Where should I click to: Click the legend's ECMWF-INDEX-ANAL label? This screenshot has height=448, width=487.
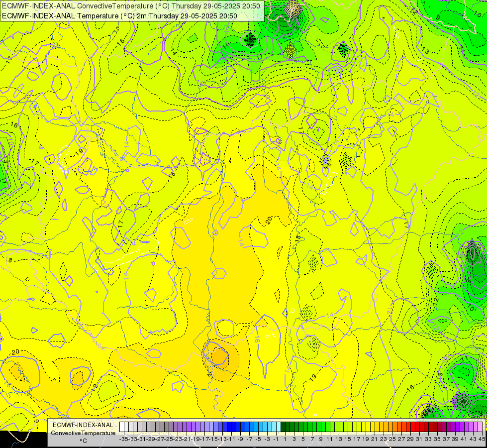pos(83,425)
